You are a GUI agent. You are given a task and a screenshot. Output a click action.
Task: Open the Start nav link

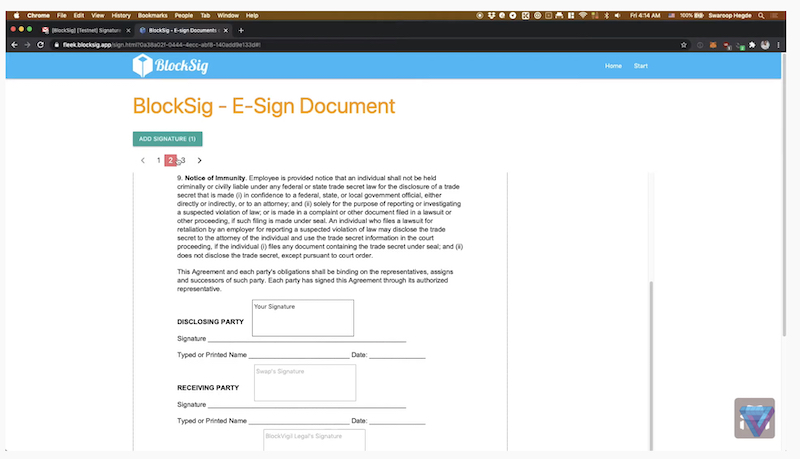640,66
